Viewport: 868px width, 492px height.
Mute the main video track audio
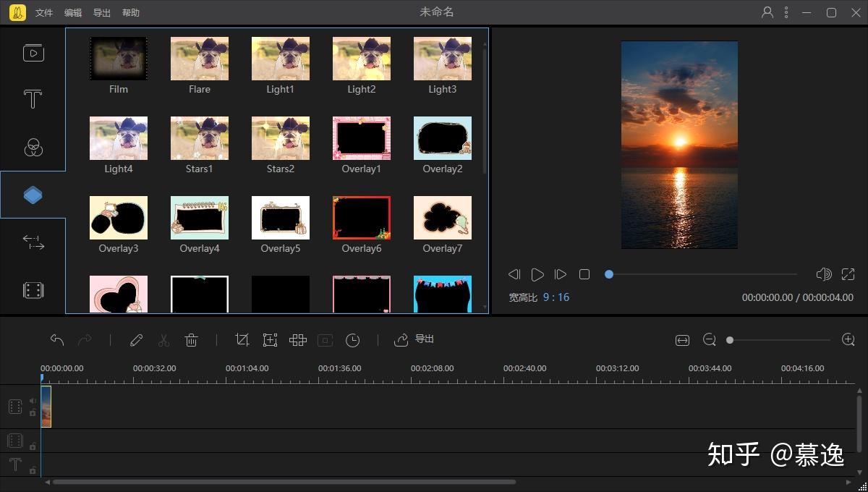[x=33, y=401]
